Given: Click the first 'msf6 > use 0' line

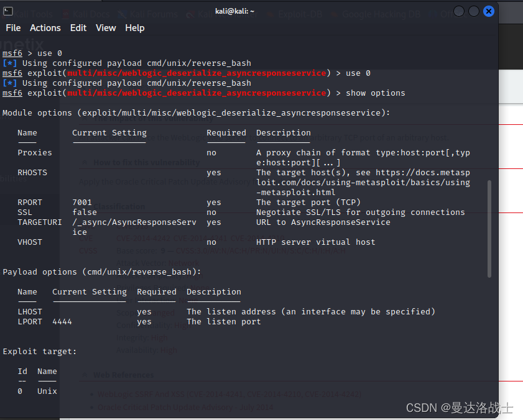Looking at the screenshot, I should click(32, 53).
